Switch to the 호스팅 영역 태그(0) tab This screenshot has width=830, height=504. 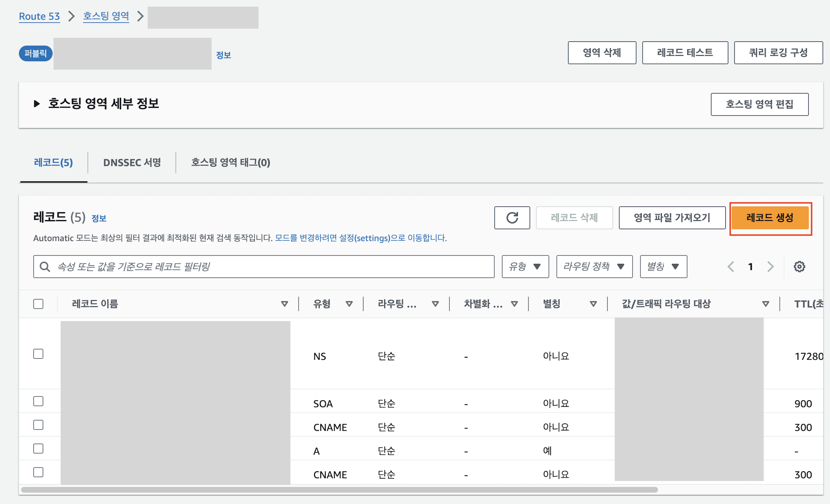(x=230, y=163)
